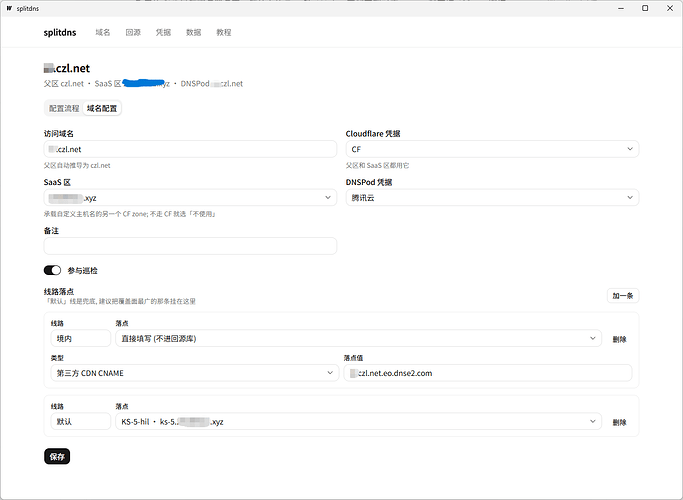Focus the 备注 input field
Screen dimensions: 683x500
(x=190, y=246)
